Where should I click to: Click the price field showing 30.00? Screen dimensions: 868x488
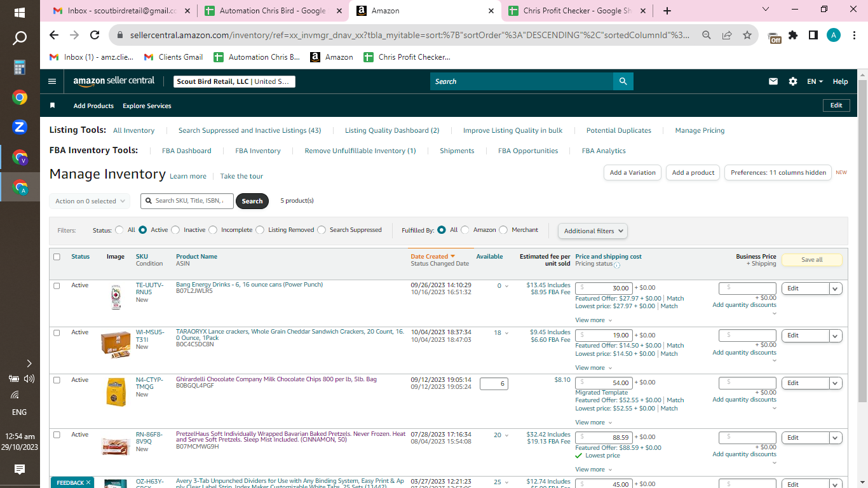point(604,288)
